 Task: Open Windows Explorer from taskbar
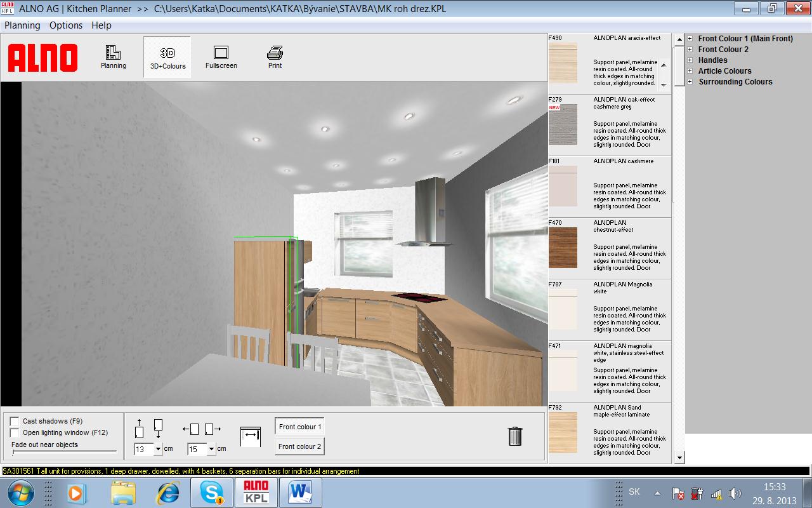[123, 493]
